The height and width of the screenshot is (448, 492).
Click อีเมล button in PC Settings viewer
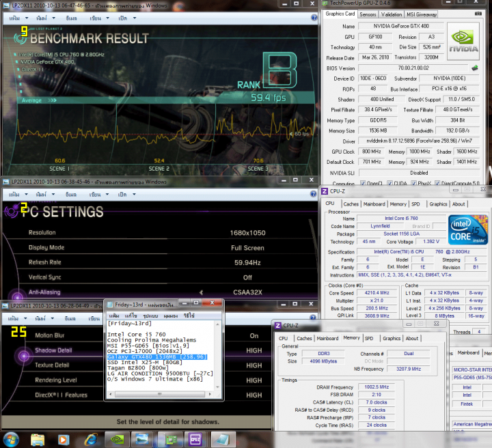(x=71, y=195)
